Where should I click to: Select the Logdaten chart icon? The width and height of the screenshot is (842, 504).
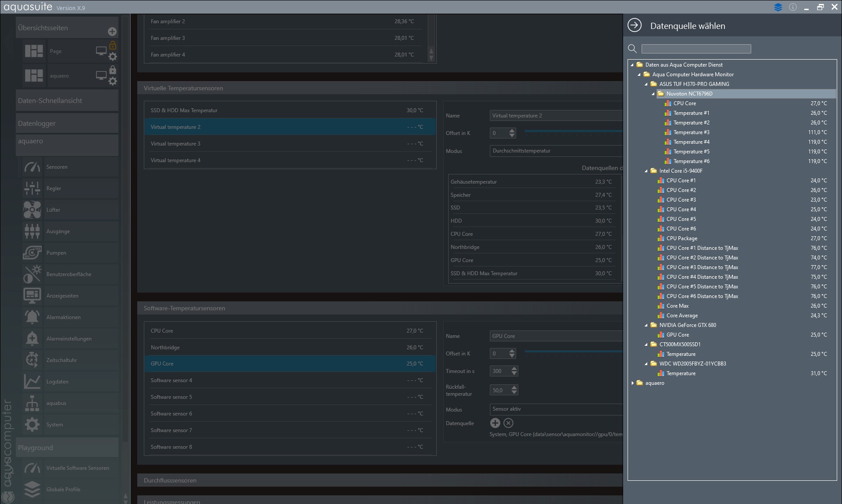click(32, 382)
